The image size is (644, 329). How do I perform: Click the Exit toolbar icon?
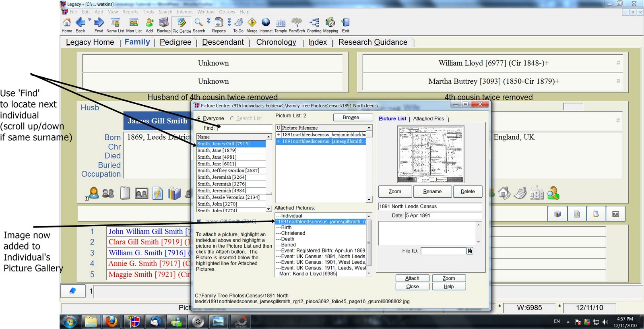pyautogui.click(x=345, y=25)
